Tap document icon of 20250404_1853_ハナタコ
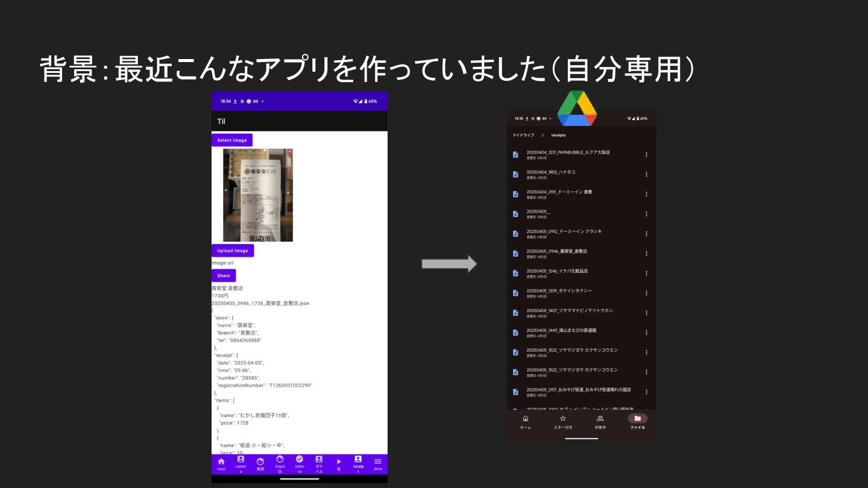 [515, 174]
